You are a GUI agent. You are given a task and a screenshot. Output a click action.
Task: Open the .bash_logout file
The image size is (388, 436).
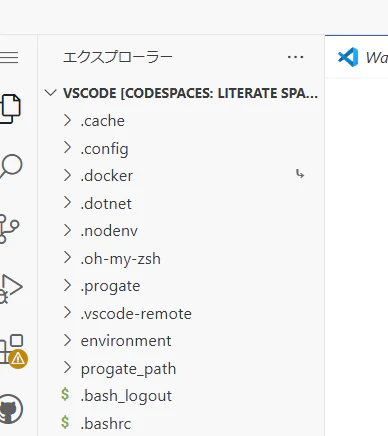(126, 396)
